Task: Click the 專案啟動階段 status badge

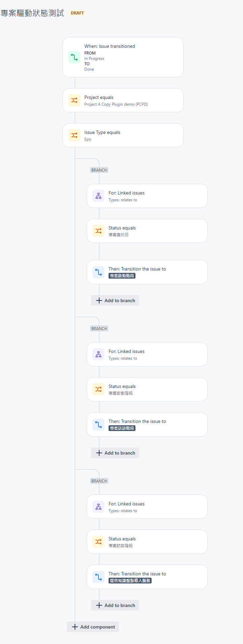Action: point(122,276)
